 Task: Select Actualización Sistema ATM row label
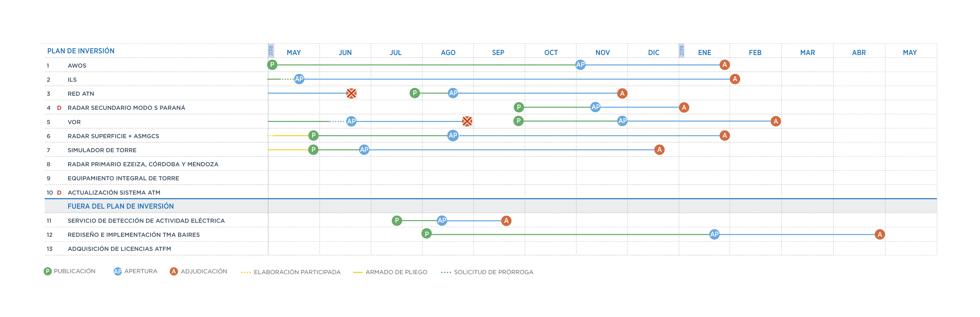point(114,192)
